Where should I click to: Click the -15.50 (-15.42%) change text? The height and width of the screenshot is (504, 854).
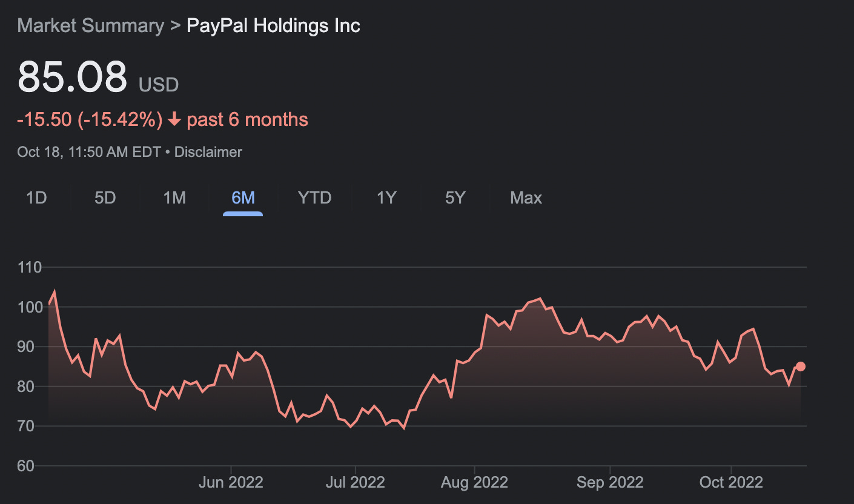tap(90, 119)
